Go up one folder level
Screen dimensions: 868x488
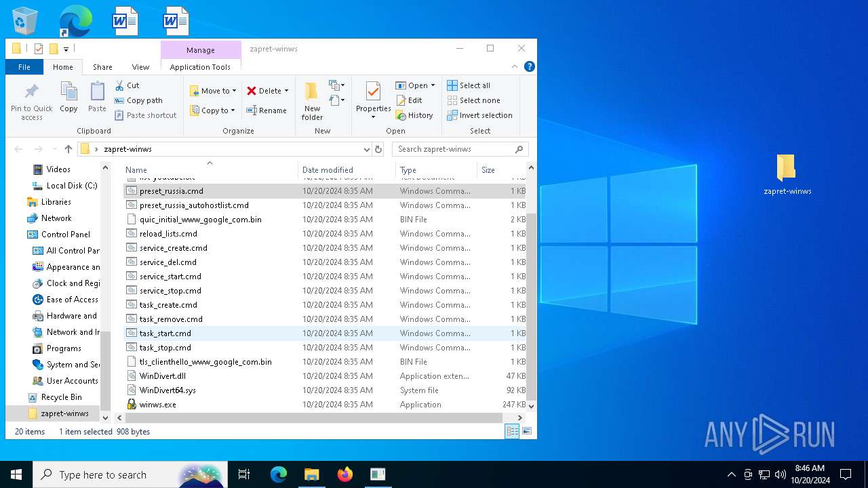[68, 149]
